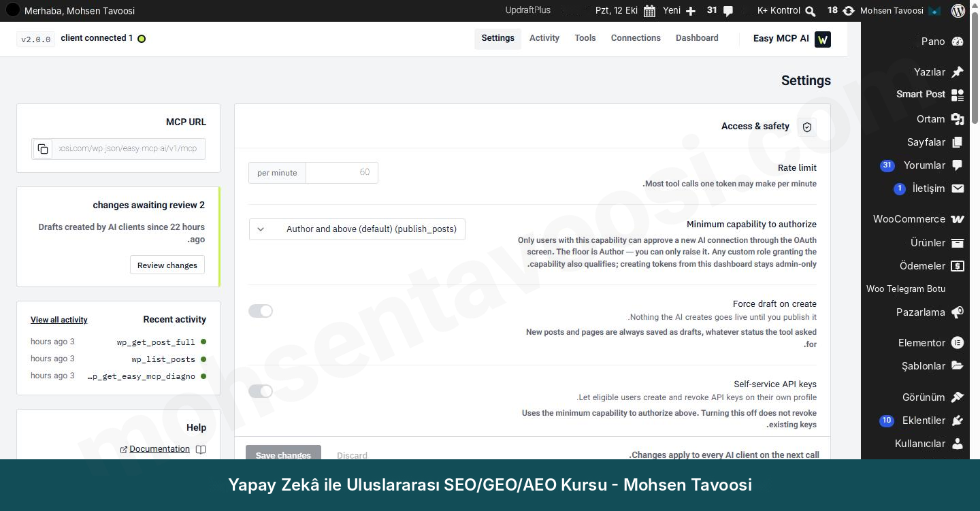Copy the MCP URL with the copy icon
This screenshot has height=511, width=980.
(x=43, y=148)
